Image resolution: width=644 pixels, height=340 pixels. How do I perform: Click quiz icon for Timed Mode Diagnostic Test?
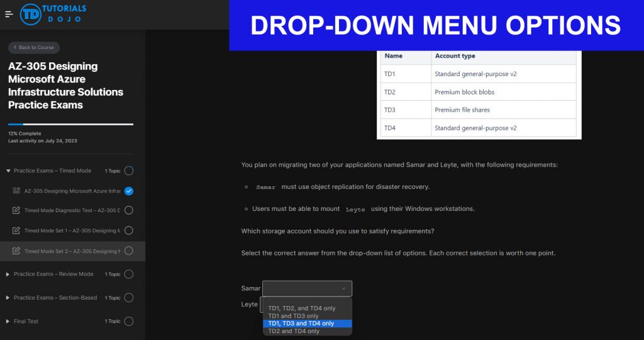point(16,210)
